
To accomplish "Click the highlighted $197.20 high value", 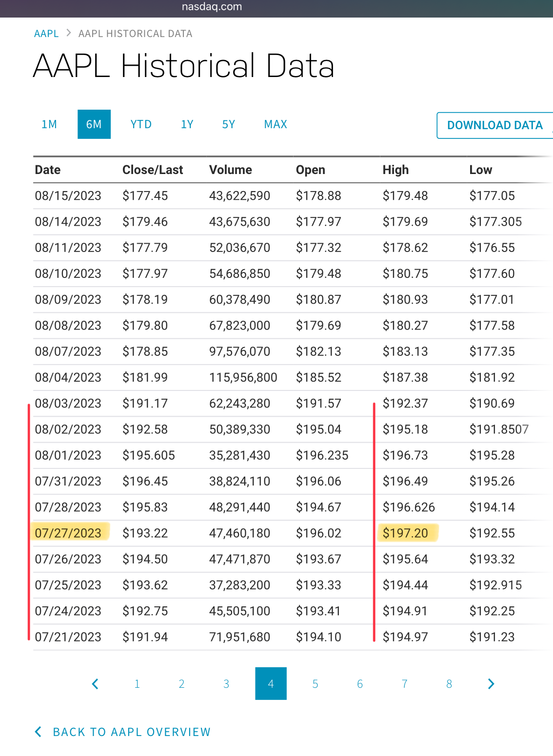I will pyautogui.click(x=405, y=533).
